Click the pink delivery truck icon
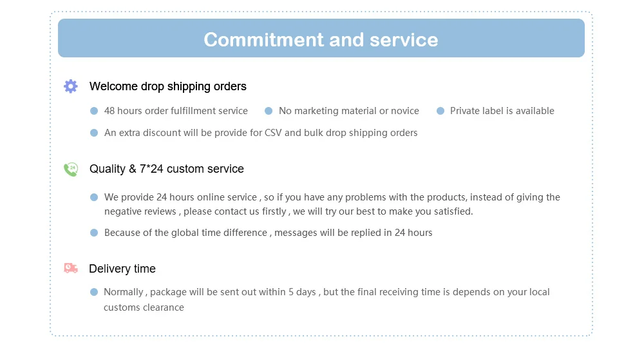 click(71, 268)
